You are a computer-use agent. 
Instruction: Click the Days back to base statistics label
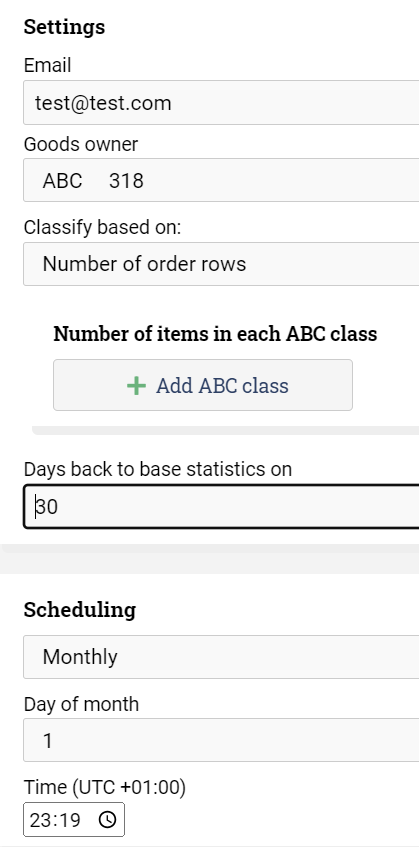158,469
